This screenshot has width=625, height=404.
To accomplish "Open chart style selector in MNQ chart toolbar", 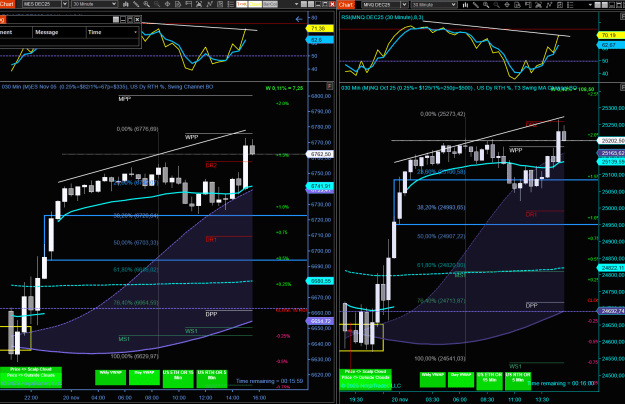I will click(x=465, y=5).
